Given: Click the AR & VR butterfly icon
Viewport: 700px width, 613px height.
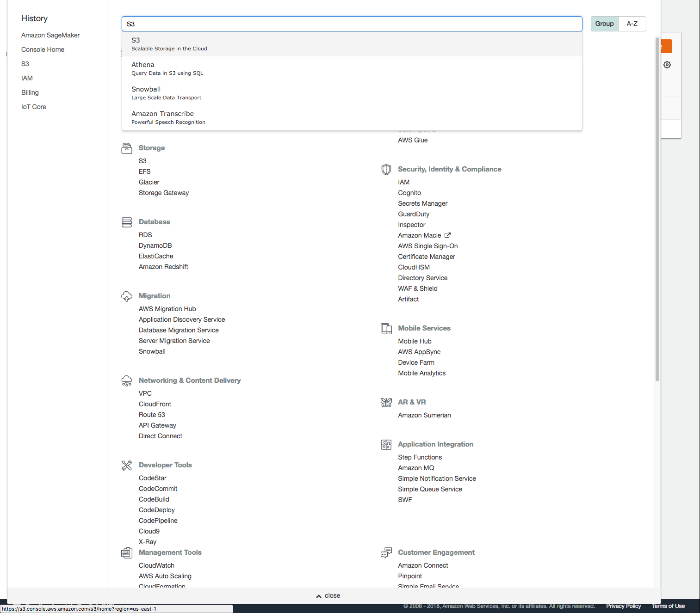Looking at the screenshot, I should [x=386, y=403].
